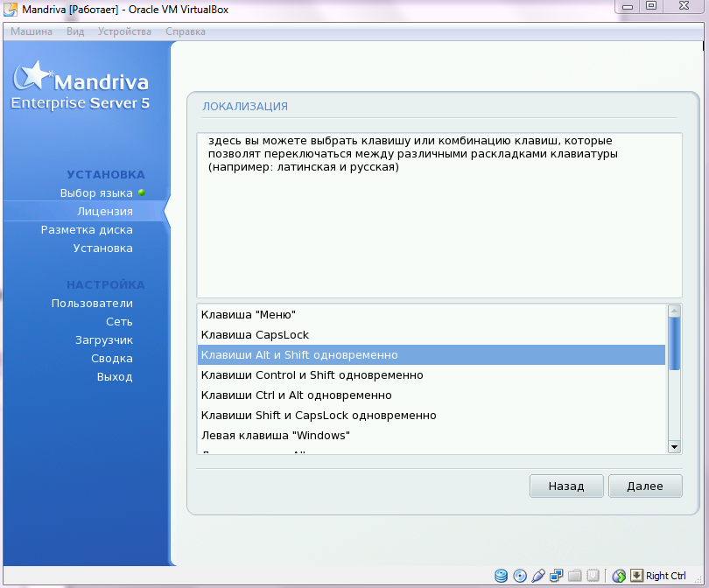Select Клавиша "Меню" option
Viewport: 709px width, 588px height.
coord(432,315)
